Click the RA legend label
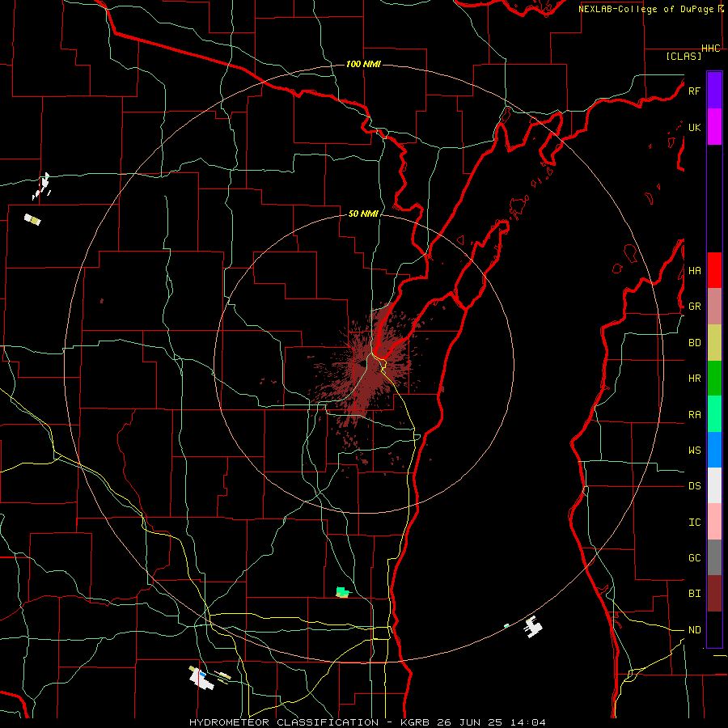Screen dimensions: 728x728 coord(694,414)
